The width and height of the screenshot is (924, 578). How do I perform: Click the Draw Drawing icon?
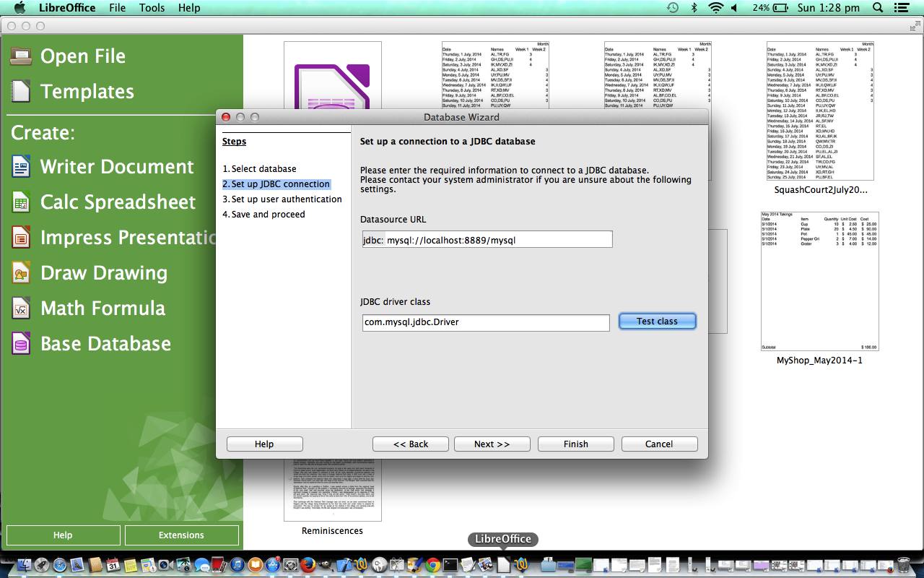(21, 273)
